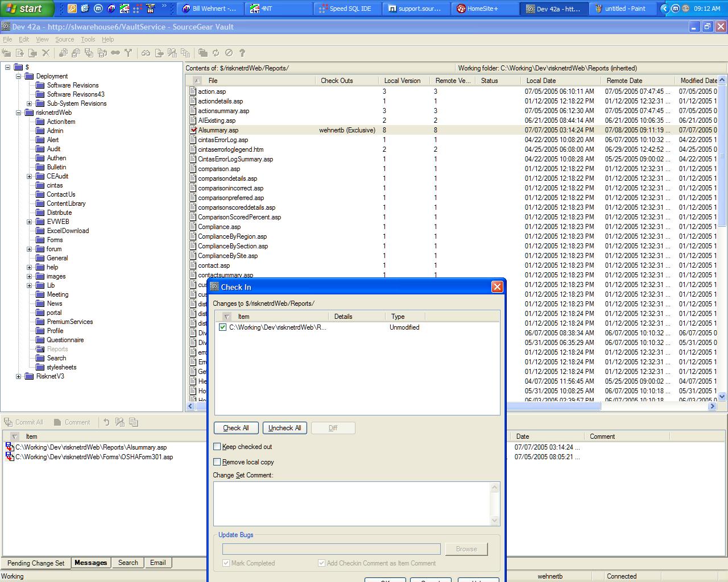The image size is (728, 582).
Task: Expand the EVWEB folder
Action: pyautogui.click(x=30, y=222)
